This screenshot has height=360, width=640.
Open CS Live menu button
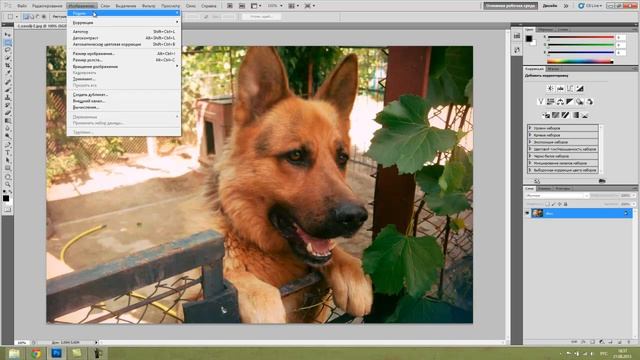(x=590, y=6)
